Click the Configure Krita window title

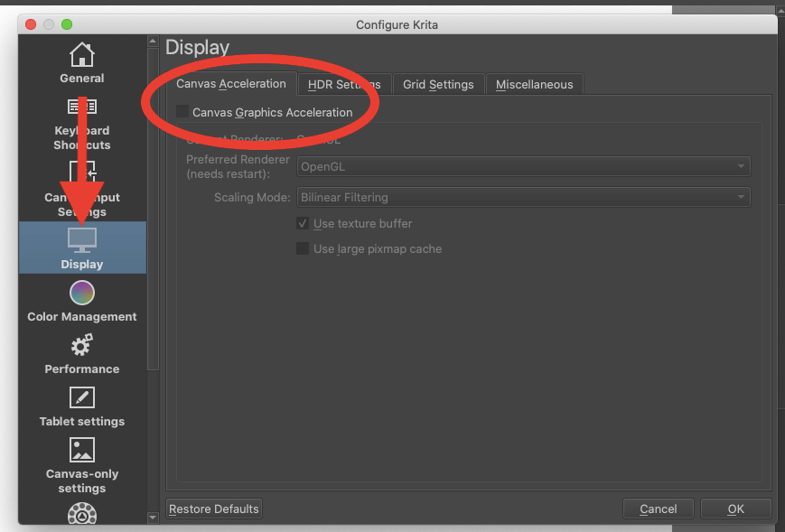pos(397,25)
